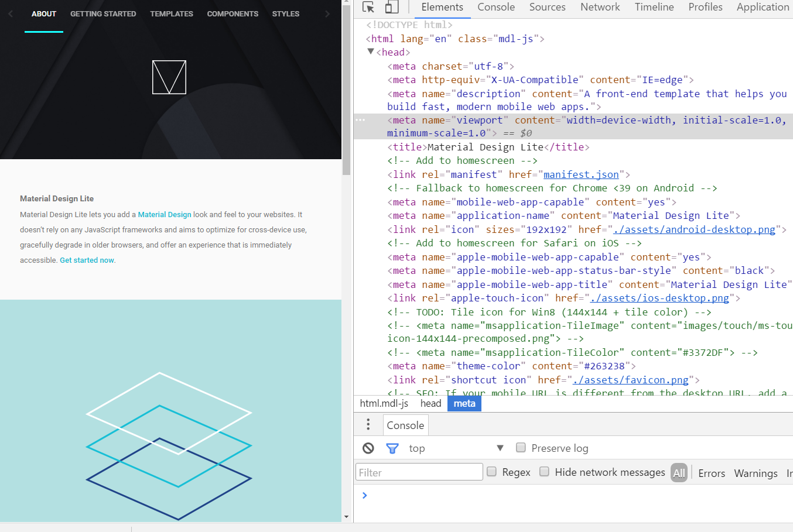The width and height of the screenshot is (793, 532).
Task: Clear the console with the ban icon
Action: click(368, 448)
